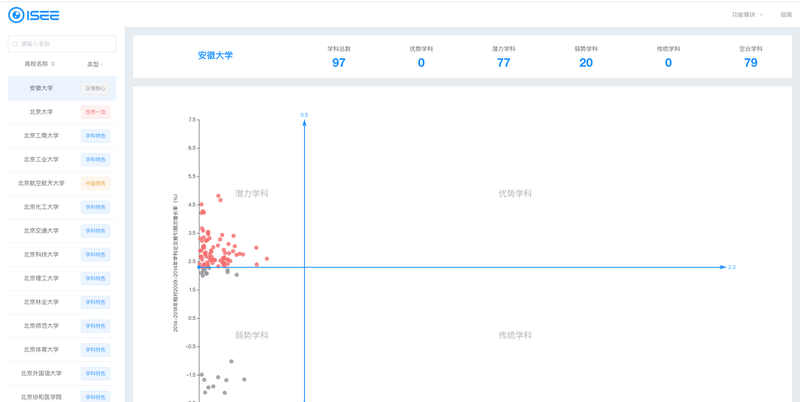Click 优势学科 count 0

click(x=421, y=63)
